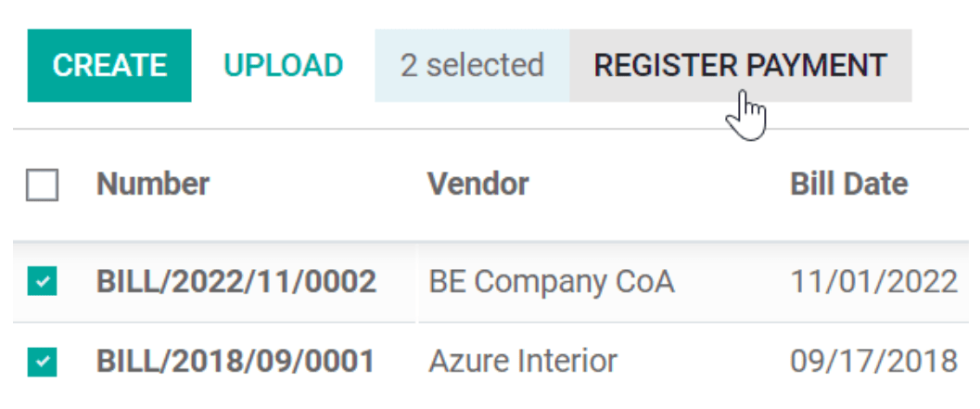Uncheck the BILL/2022/11/0002 row checkbox
This screenshot has width=980, height=409.
pyautogui.click(x=43, y=282)
